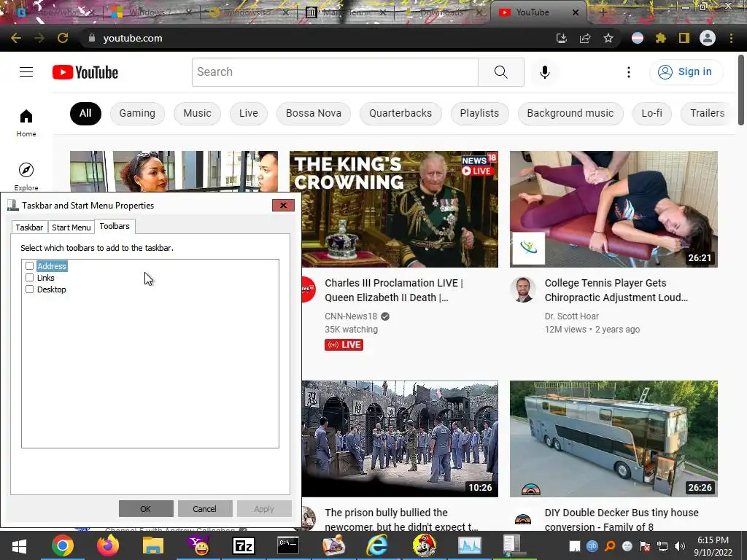Switch to the Windows 7 browser tab
The image size is (747, 560).
click(150, 12)
